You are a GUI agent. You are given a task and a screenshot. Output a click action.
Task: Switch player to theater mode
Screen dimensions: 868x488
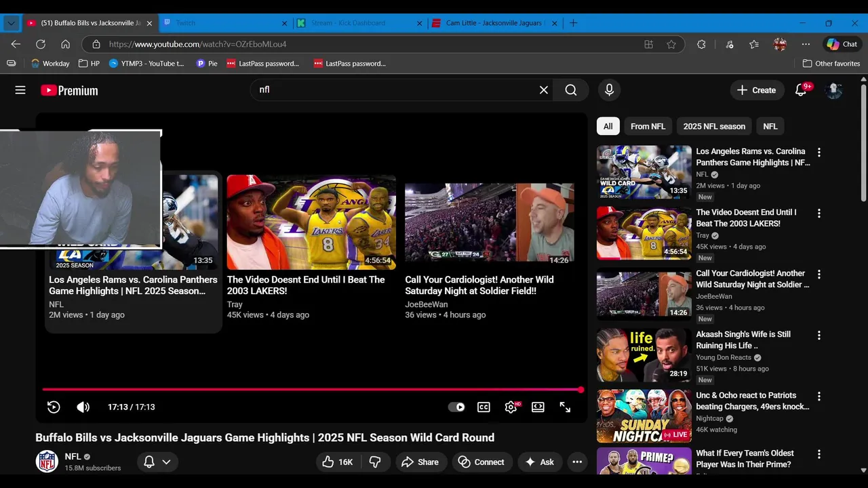coord(538,407)
